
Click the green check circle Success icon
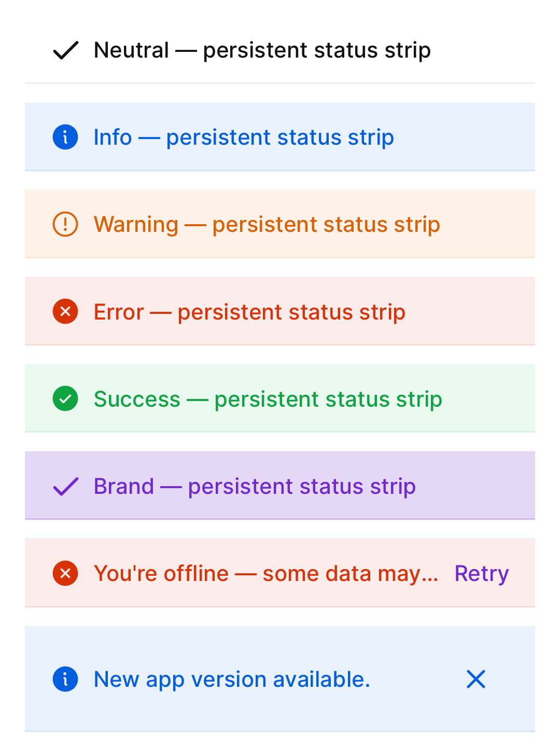(x=65, y=399)
